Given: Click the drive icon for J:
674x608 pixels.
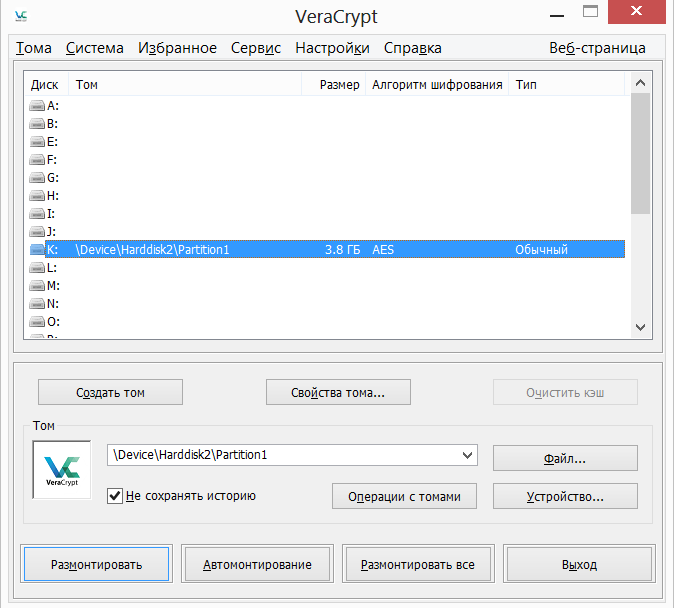Looking at the screenshot, I should [37, 232].
